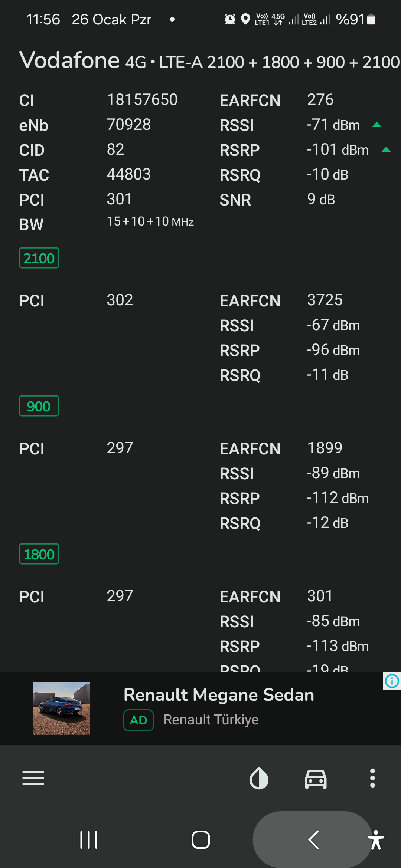401x868 pixels.
Task: Open recent apps navigation button
Action: click(89, 840)
